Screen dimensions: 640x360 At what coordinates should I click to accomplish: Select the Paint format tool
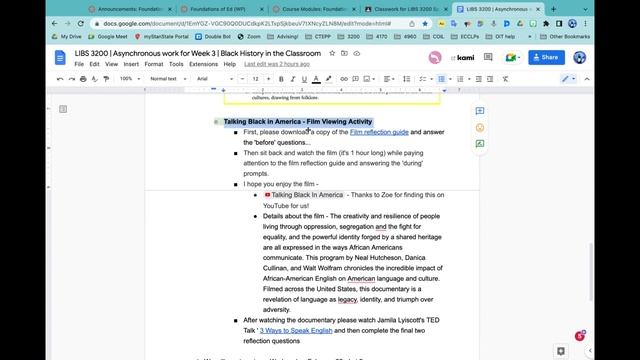(106, 79)
